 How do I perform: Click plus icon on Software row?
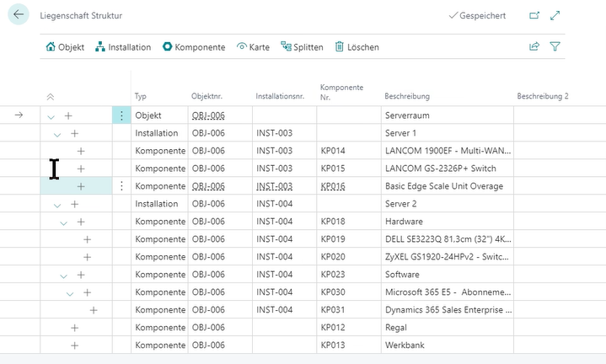click(x=81, y=275)
